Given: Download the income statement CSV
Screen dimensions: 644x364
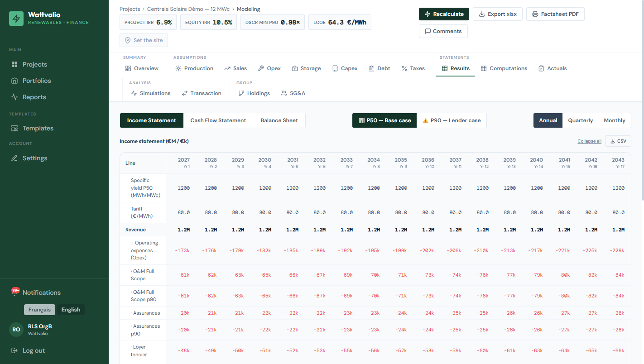Looking at the screenshot, I should (618, 141).
